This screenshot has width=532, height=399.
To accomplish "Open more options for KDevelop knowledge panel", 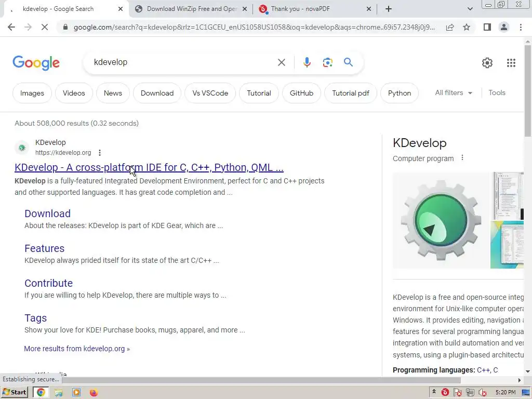I will click(x=462, y=158).
